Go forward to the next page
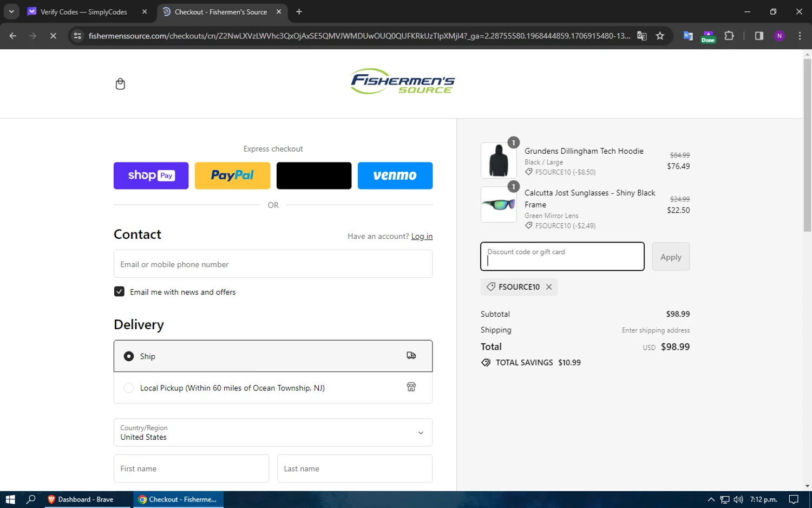The width and height of the screenshot is (812, 508). 33,36
